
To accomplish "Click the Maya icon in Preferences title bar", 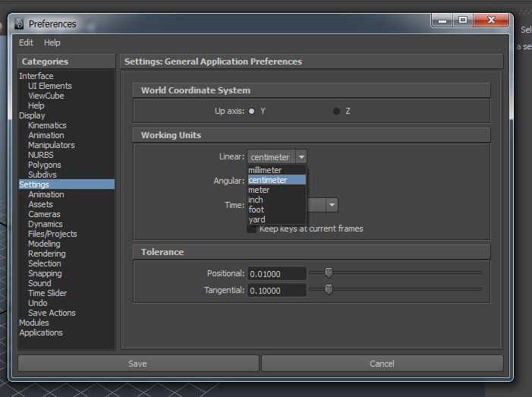I will [x=19, y=24].
